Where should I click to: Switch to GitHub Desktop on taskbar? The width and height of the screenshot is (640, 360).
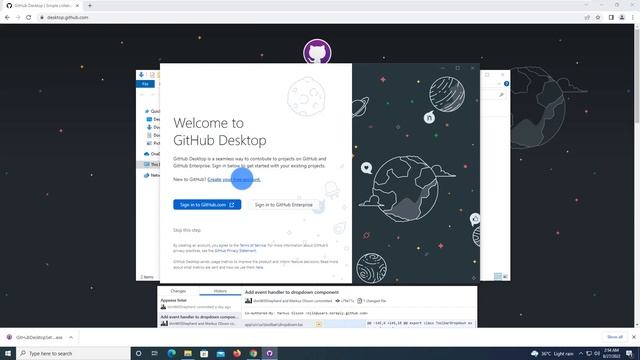(269, 353)
